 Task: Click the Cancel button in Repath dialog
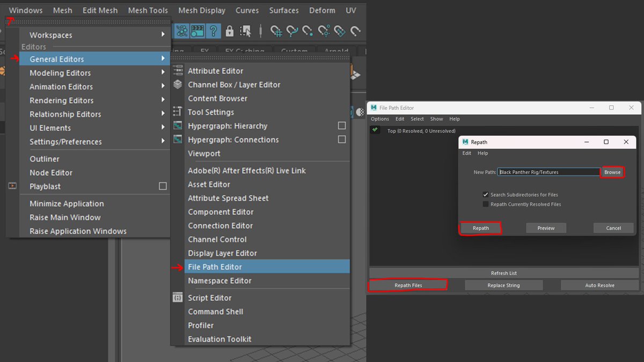613,228
